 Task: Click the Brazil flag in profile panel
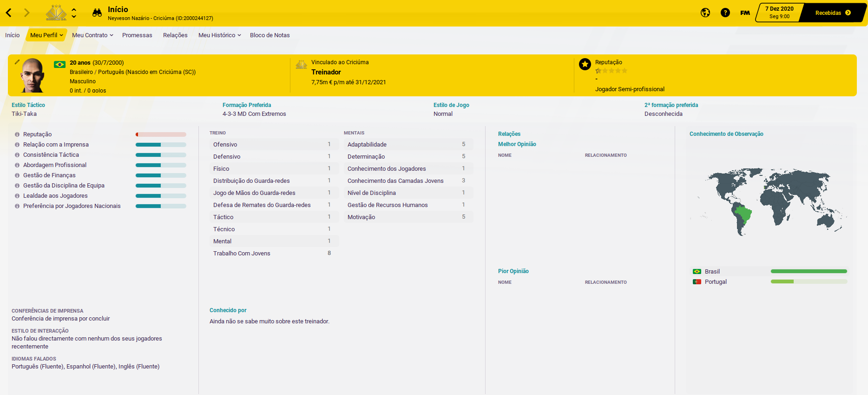[59, 64]
